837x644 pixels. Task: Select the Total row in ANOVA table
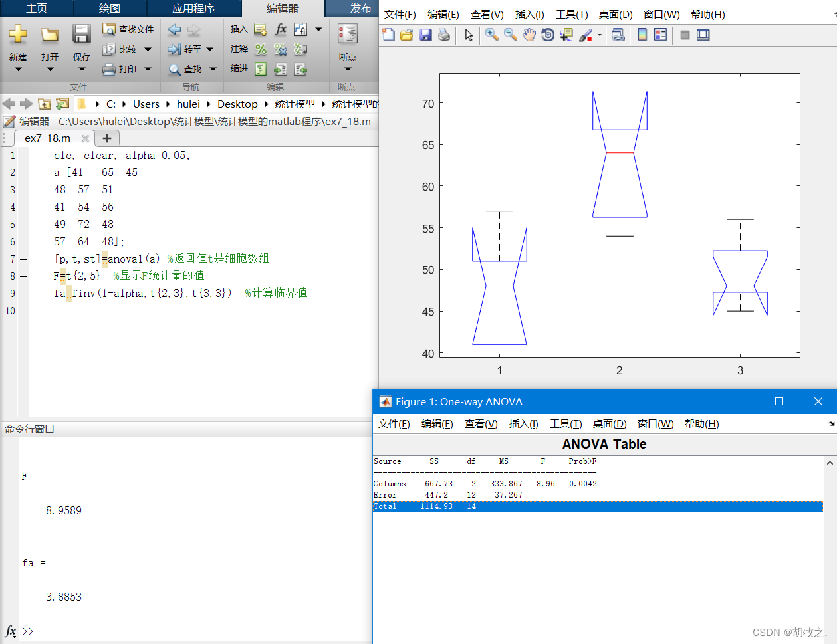click(x=598, y=506)
